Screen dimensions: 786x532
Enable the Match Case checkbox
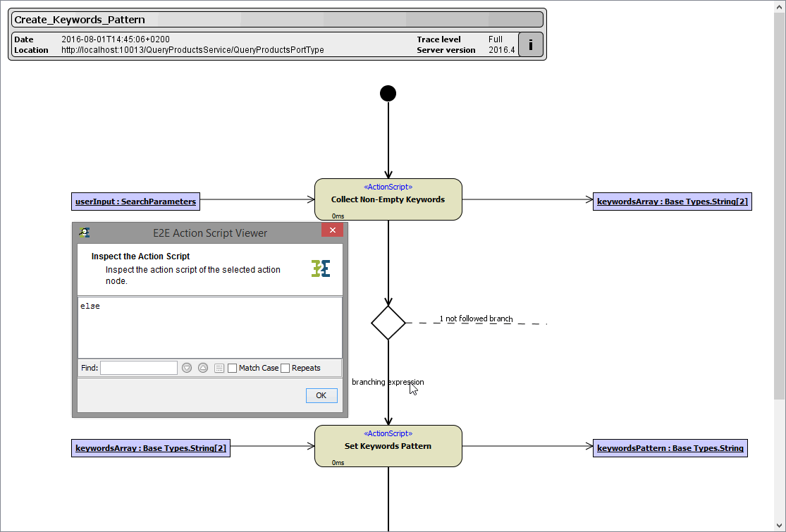(x=232, y=367)
